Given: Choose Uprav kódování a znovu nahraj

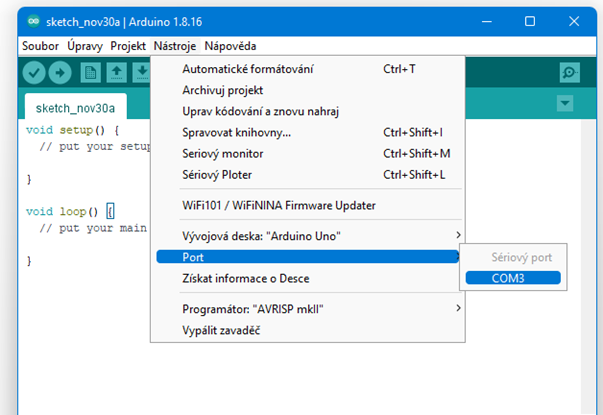Looking at the screenshot, I should (x=308, y=112).
